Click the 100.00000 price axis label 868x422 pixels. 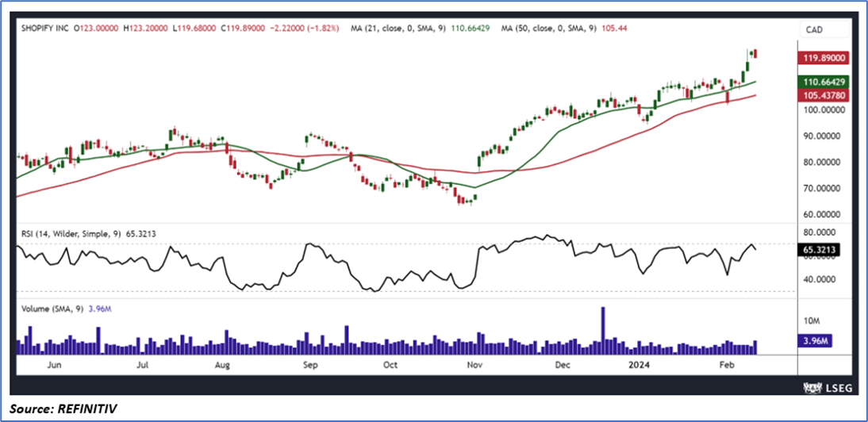[x=824, y=110]
